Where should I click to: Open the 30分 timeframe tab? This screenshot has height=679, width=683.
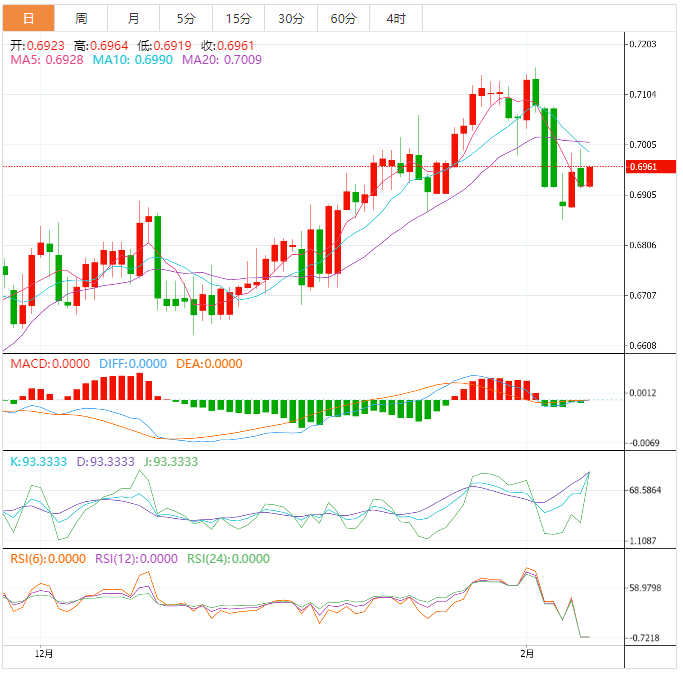[x=291, y=18]
